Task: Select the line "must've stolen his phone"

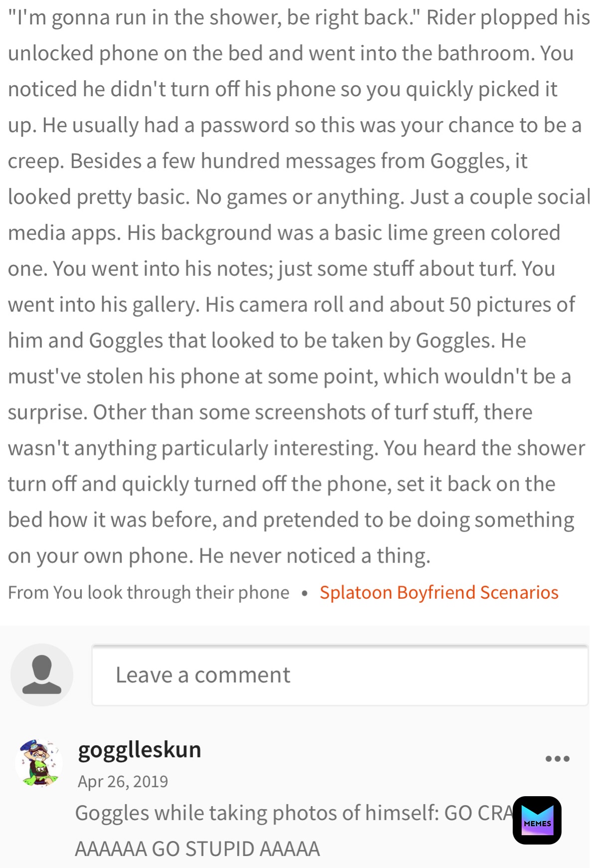Action: (289, 377)
